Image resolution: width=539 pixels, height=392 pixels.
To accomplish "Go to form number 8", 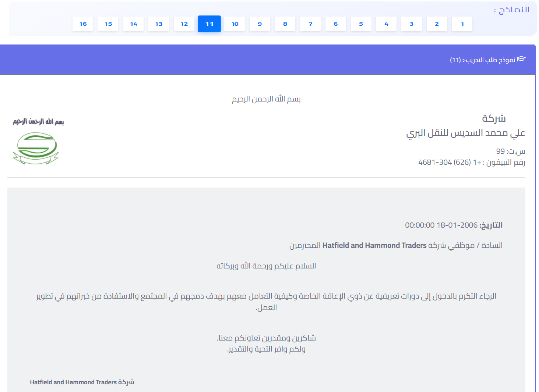I will pyautogui.click(x=285, y=24).
